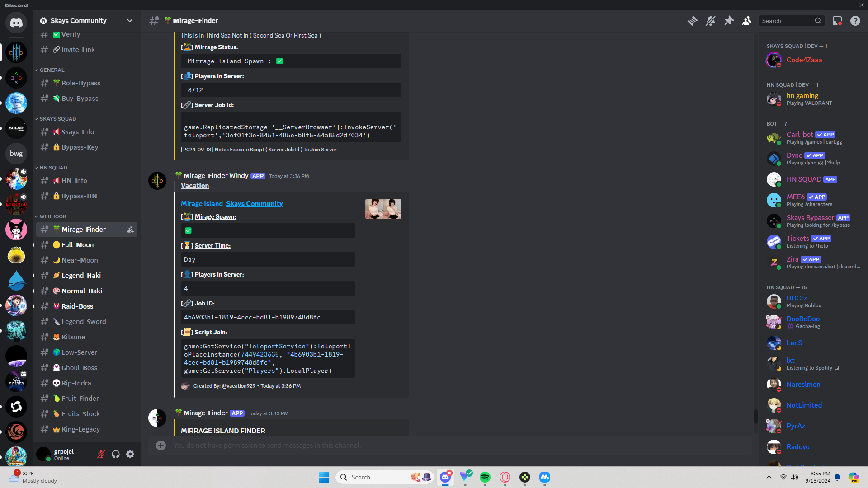
Task: Click Mirage-Finder Windy username
Action: coord(216,176)
